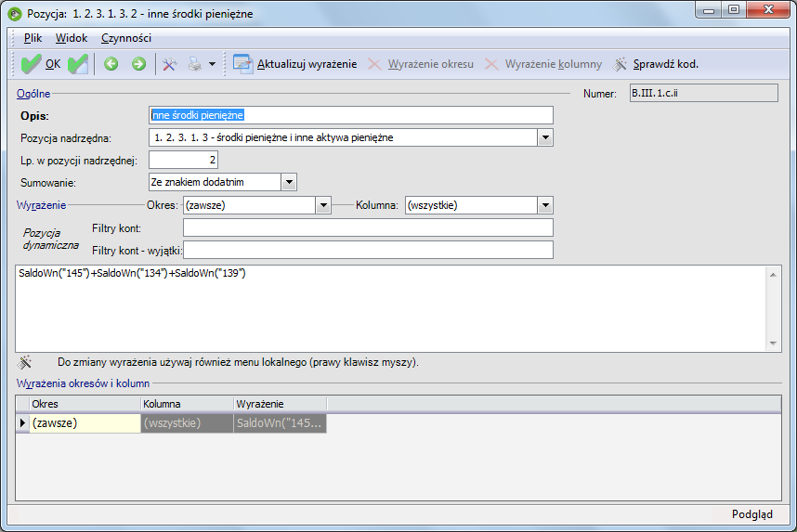
Task: Click Wyrażenie okresu toolbar button
Action: [x=421, y=64]
